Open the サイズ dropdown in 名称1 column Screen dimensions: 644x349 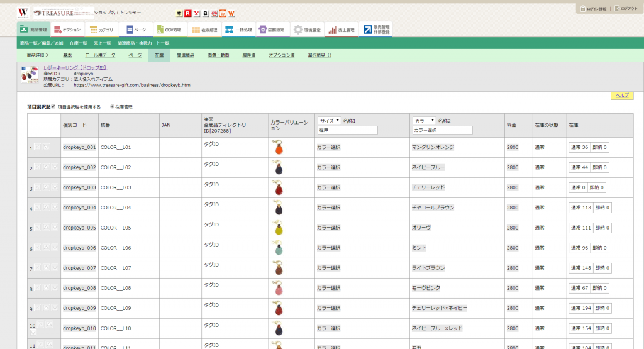click(x=329, y=120)
